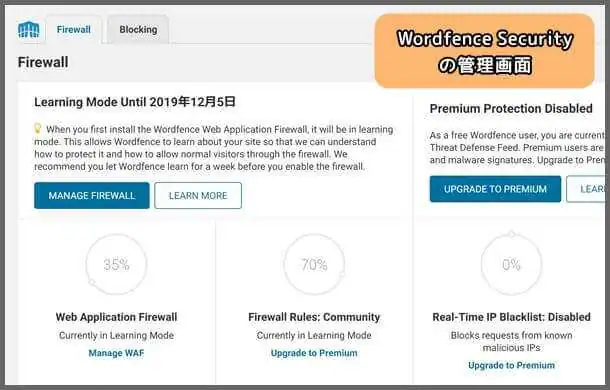Click the Wordfence logo icon
The height and width of the screenshot is (390, 610).
tap(28, 30)
